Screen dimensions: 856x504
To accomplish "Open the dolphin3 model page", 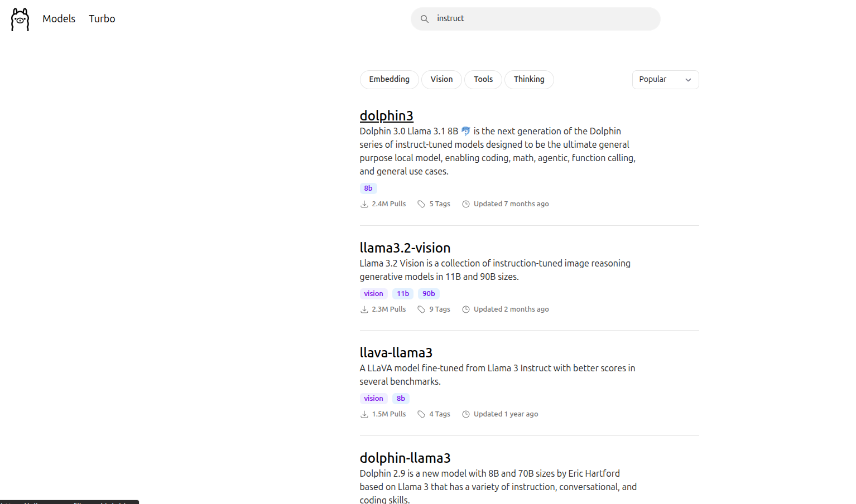I will 386,115.
